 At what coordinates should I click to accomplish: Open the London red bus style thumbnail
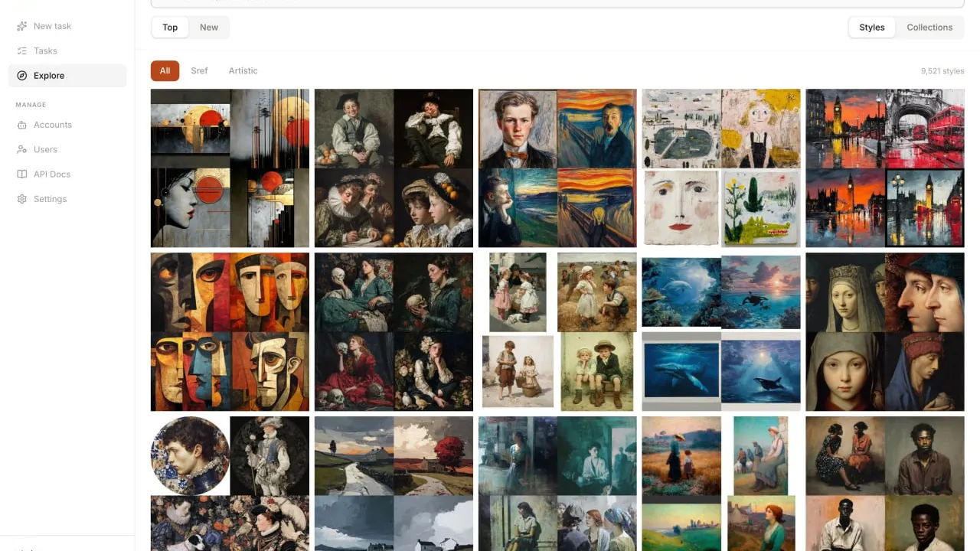(x=885, y=168)
